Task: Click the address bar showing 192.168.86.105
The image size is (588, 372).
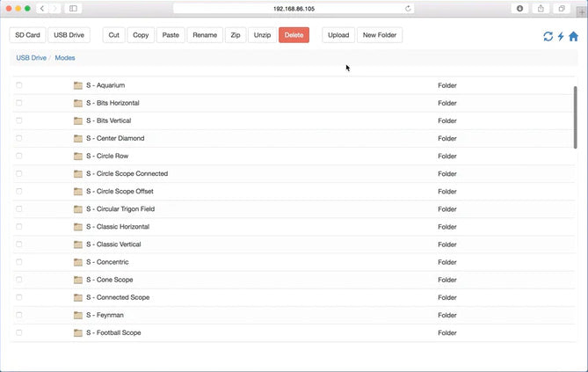Action: click(294, 8)
